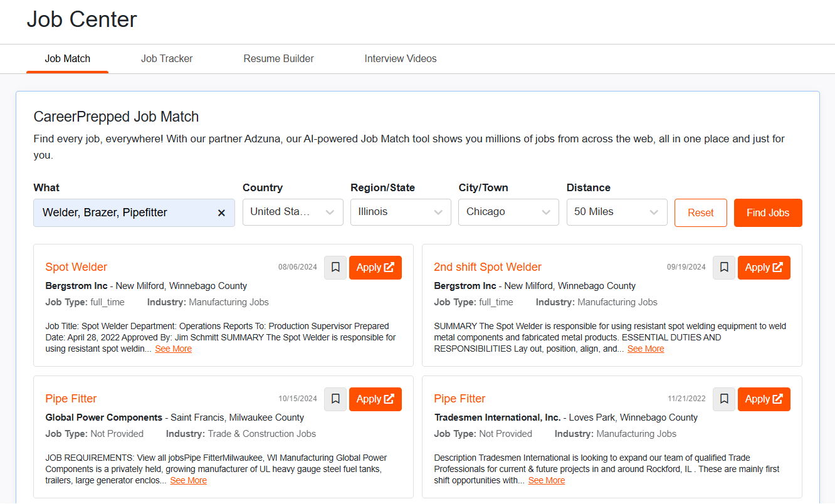Viewport: 835px width, 504px height.
Task: Apply to the Spot Welder job
Action: pyautogui.click(x=375, y=268)
